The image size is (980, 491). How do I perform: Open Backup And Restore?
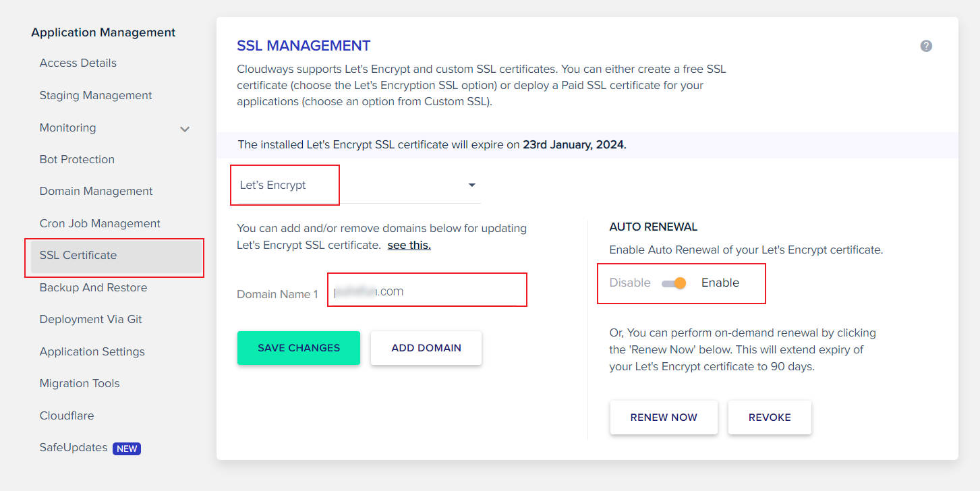pos(93,287)
